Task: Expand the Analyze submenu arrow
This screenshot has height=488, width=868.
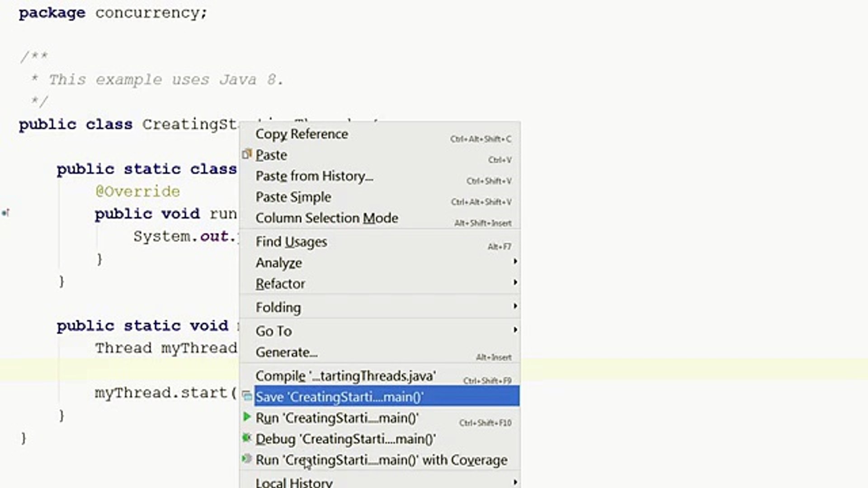Action: (515, 262)
